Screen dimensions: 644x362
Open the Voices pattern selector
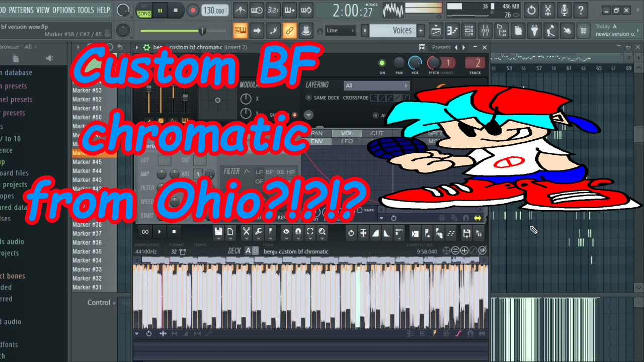tap(393, 31)
